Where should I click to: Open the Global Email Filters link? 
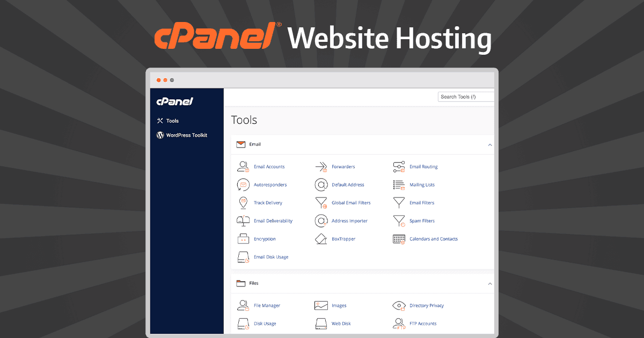coord(351,203)
